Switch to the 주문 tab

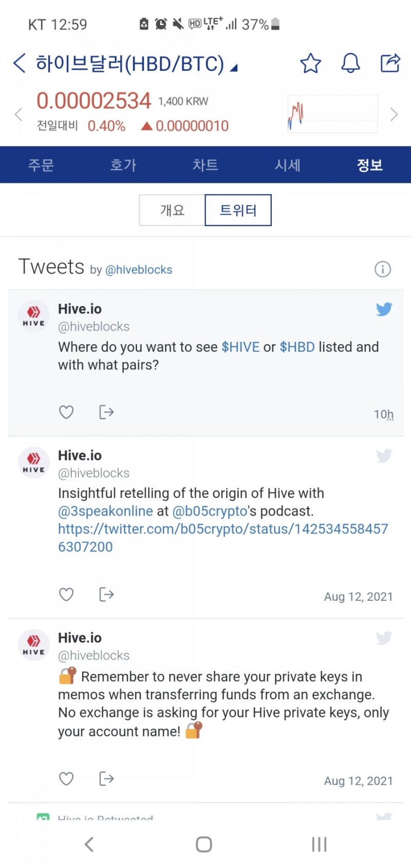tap(41, 165)
